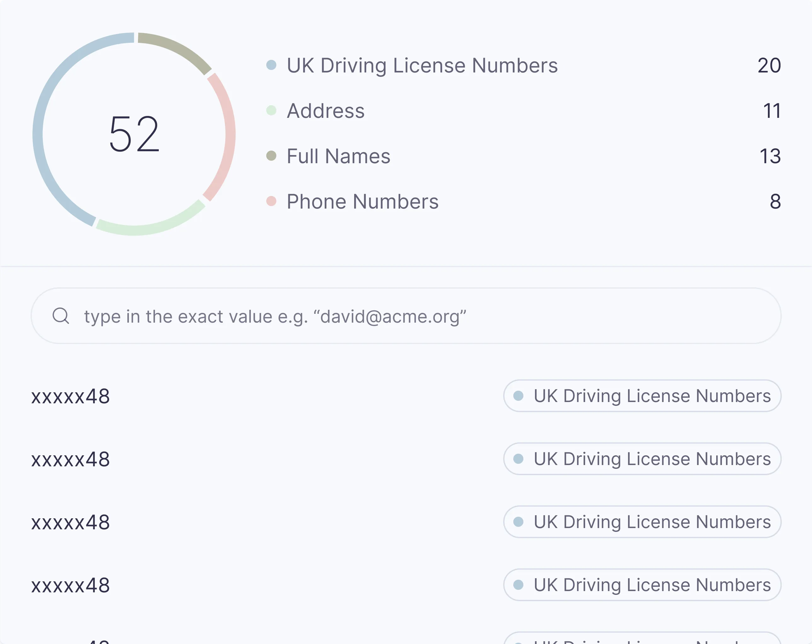The height and width of the screenshot is (644, 812).
Task: Click the blue UK Driving License legend dot
Action: click(x=271, y=65)
